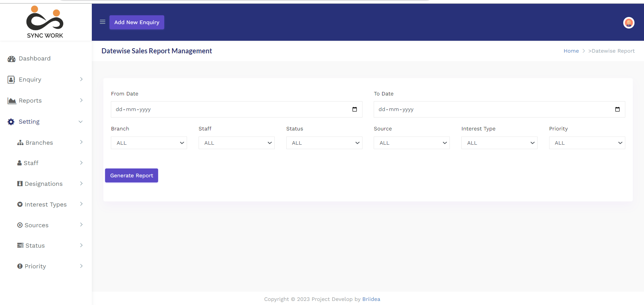The image size is (644, 305).
Task: Open the Source filter dropdown
Action: coord(412,143)
